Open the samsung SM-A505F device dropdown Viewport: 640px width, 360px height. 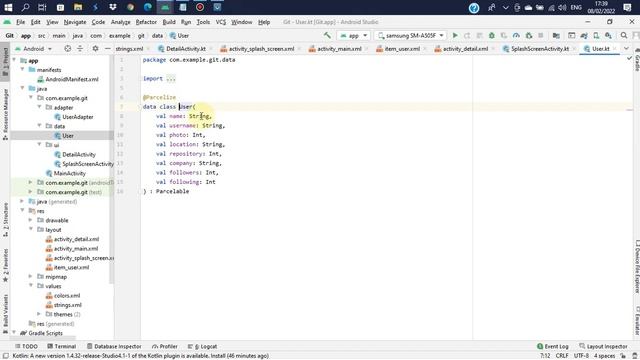(410, 36)
